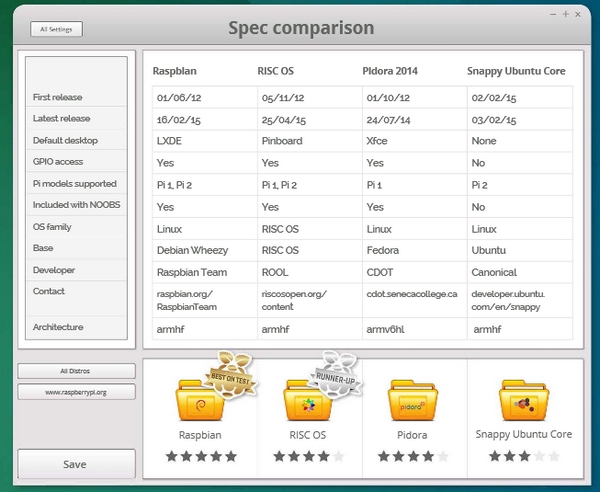The image size is (600, 492).
Task: Click the 25/04/15 date cell
Action: click(310, 120)
